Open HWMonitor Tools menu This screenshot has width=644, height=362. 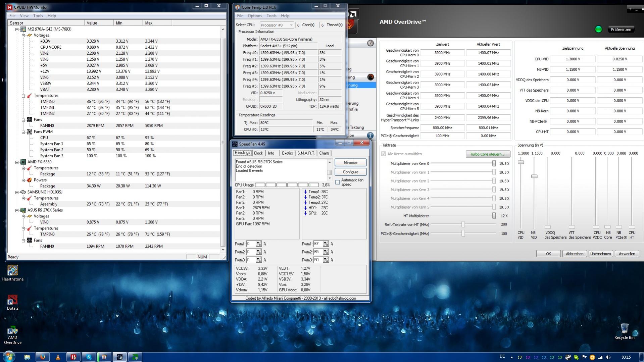pos(38,16)
